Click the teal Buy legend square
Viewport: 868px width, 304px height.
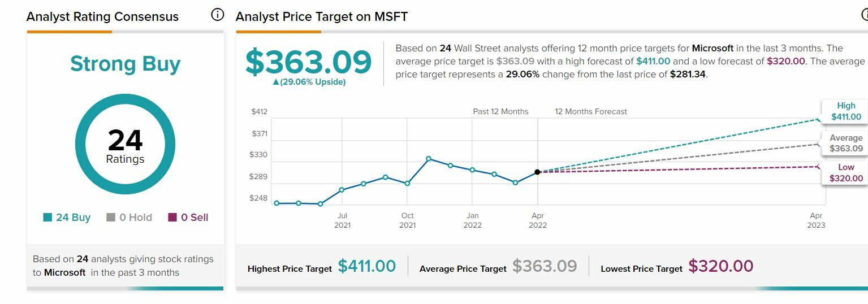click(47, 218)
